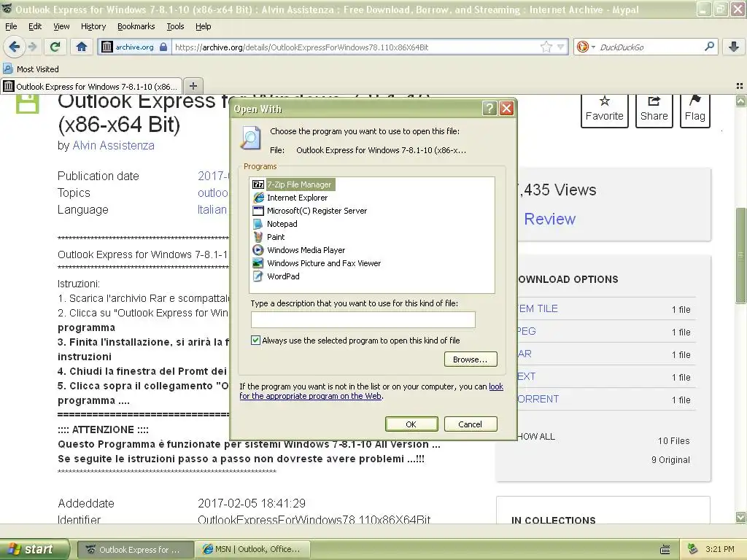The height and width of the screenshot is (560, 747).
Task: Reload the page with the refresh icon
Action: coord(55,47)
